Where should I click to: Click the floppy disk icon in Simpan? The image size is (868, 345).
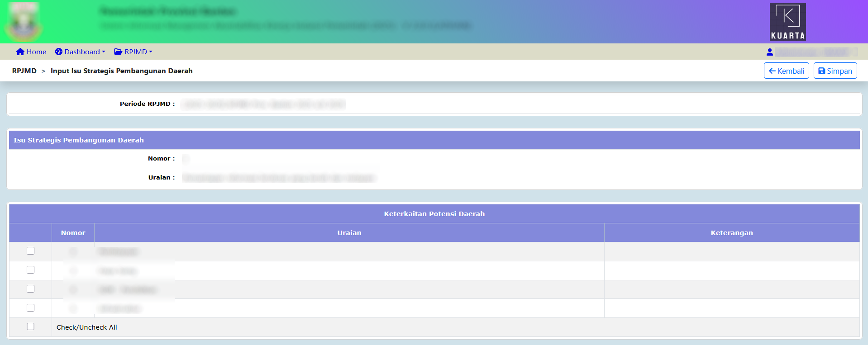[821, 71]
